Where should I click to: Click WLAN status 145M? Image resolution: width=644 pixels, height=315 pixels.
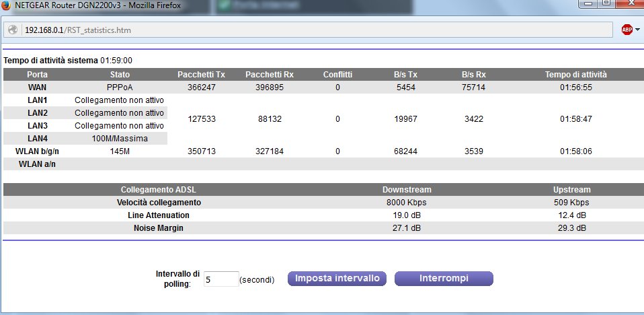[x=120, y=151]
